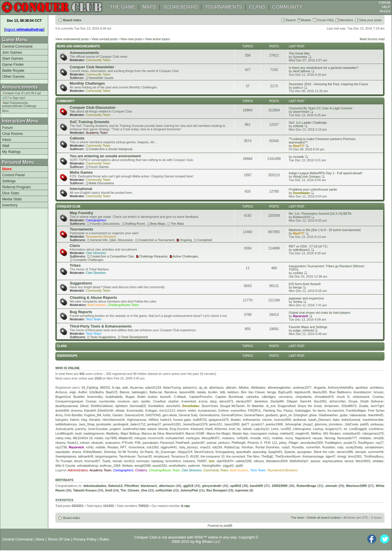Delete all board cookies
The height and width of the screenshot is (554, 392).
point(324,518)
